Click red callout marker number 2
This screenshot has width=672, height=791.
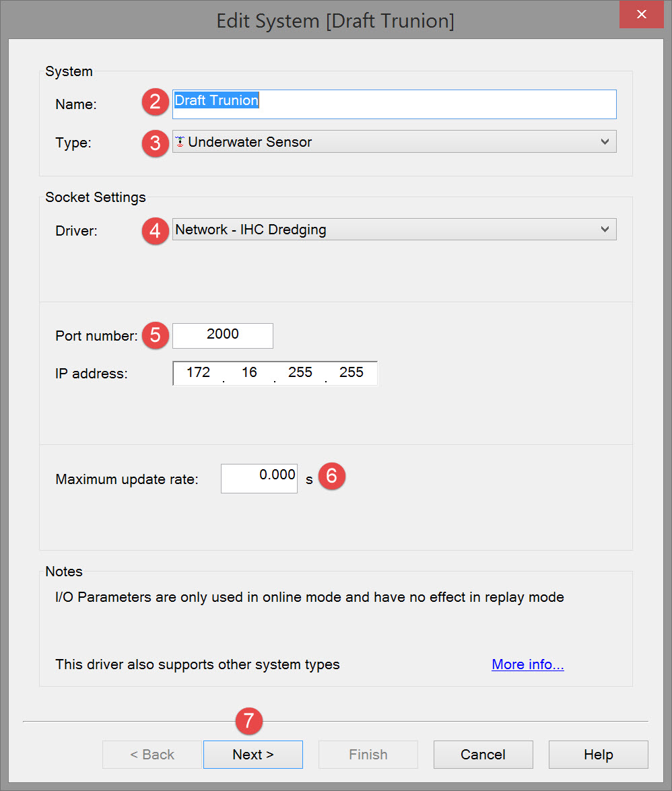point(156,102)
